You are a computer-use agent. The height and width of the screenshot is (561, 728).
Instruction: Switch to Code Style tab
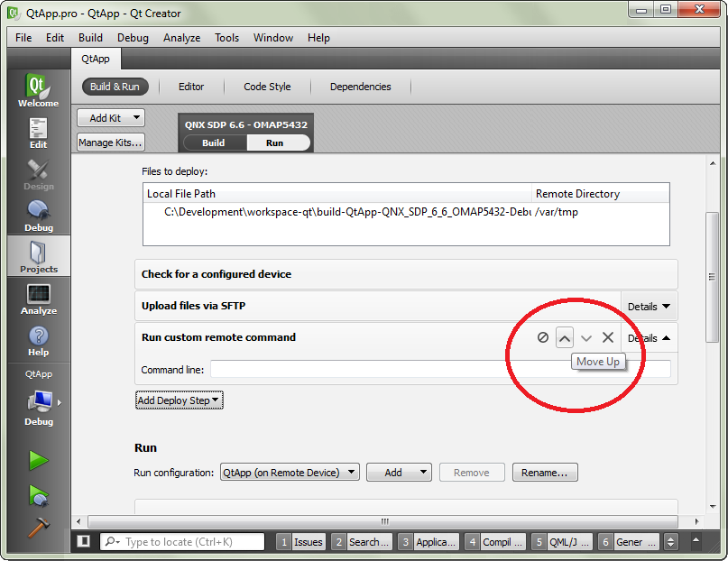(x=267, y=87)
